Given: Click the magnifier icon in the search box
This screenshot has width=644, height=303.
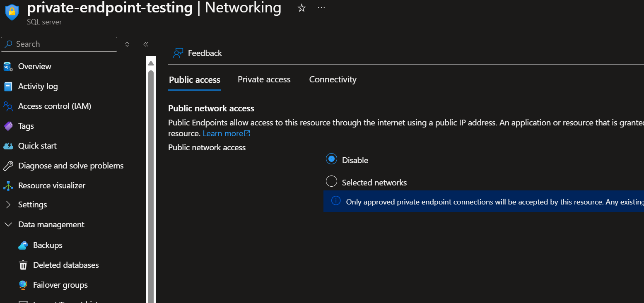Looking at the screenshot, I should coord(9,44).
